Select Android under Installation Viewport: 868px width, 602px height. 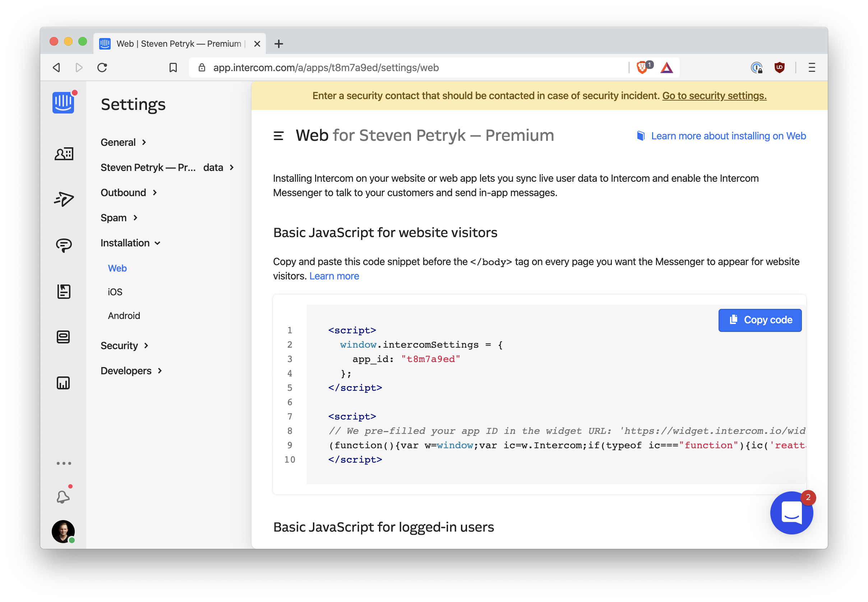point(124,316)
